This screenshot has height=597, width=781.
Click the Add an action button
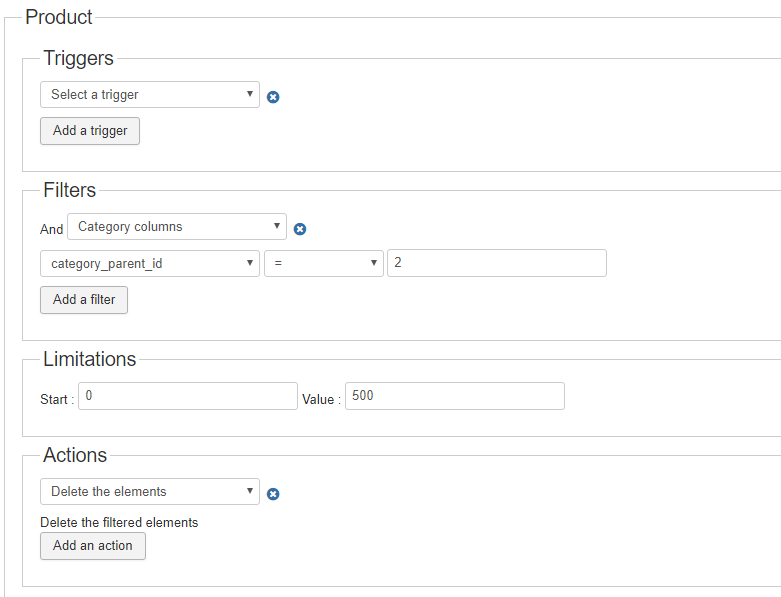click(x=93, y=546)
